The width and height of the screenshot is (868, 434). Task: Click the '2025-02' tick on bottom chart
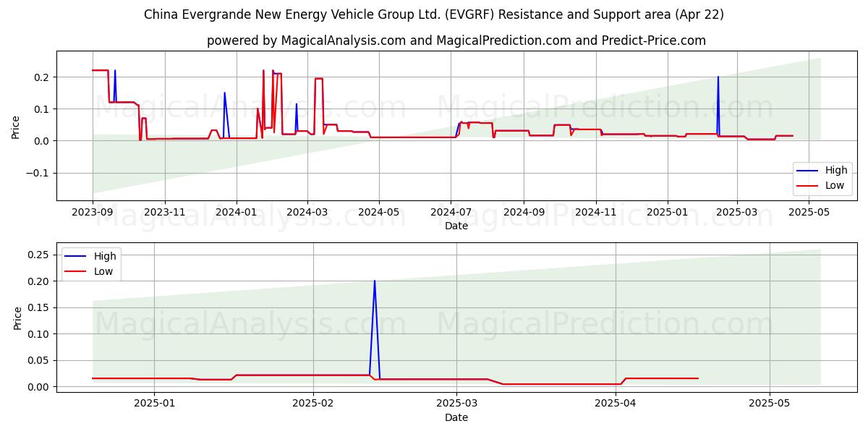(313, 404)
